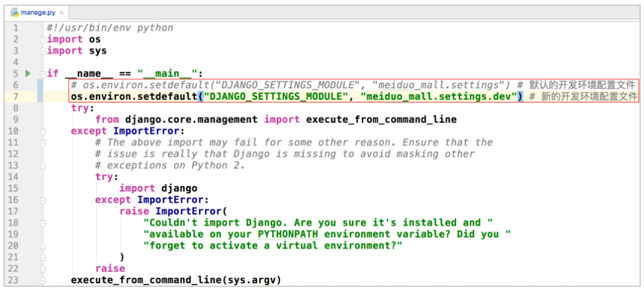The height and width of the screenshot is (289, 644).
Task: Click the '__main__' string on line 5
Action: coord(167,74)
